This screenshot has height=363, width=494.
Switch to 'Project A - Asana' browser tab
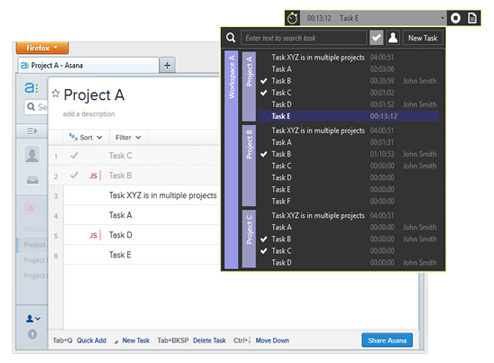point(88,65)
